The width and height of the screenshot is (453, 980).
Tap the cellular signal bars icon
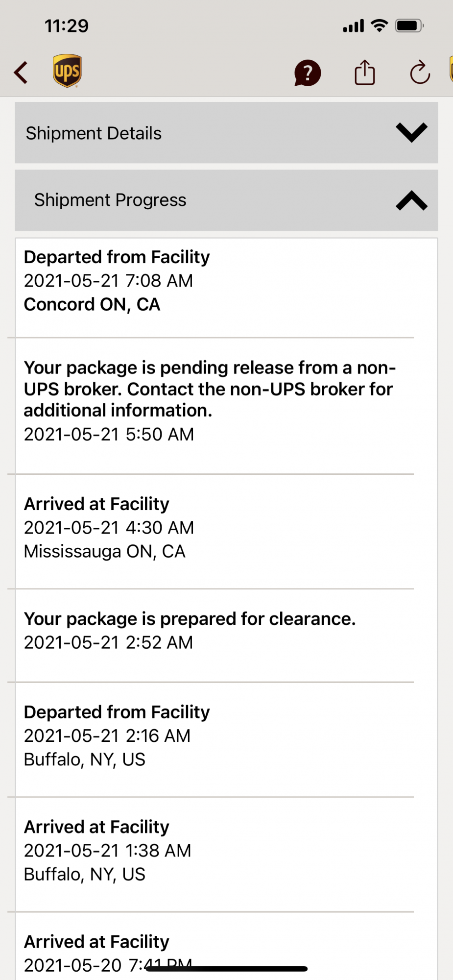(353, 26)
